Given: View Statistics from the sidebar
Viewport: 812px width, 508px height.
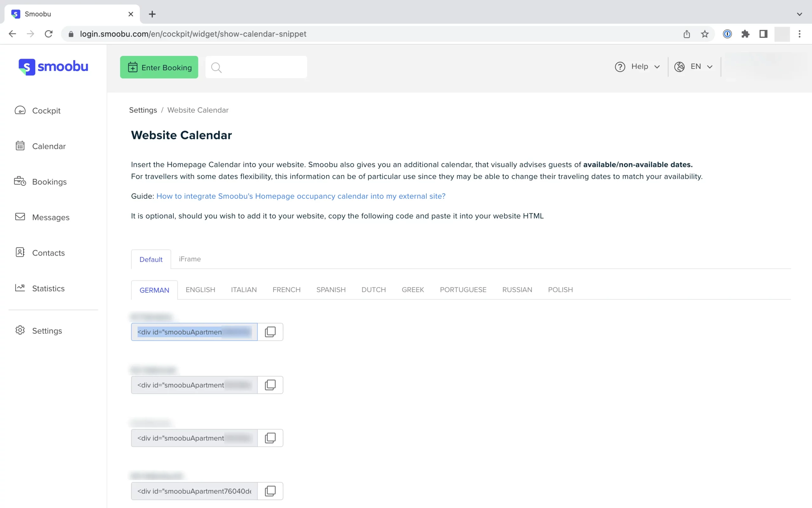Looking at the screenshot, I should pos(40,289).
